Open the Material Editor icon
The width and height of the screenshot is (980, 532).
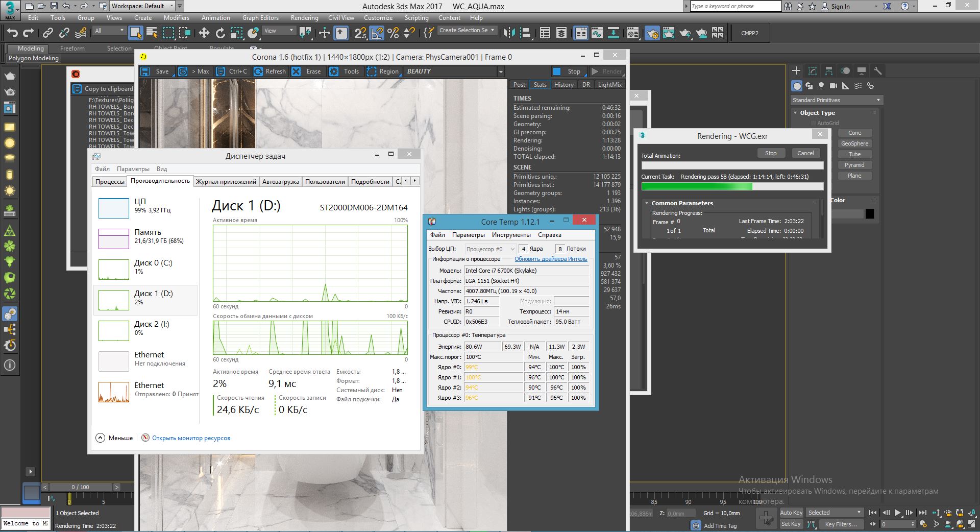pyautogui.click(x=633, y=33)
